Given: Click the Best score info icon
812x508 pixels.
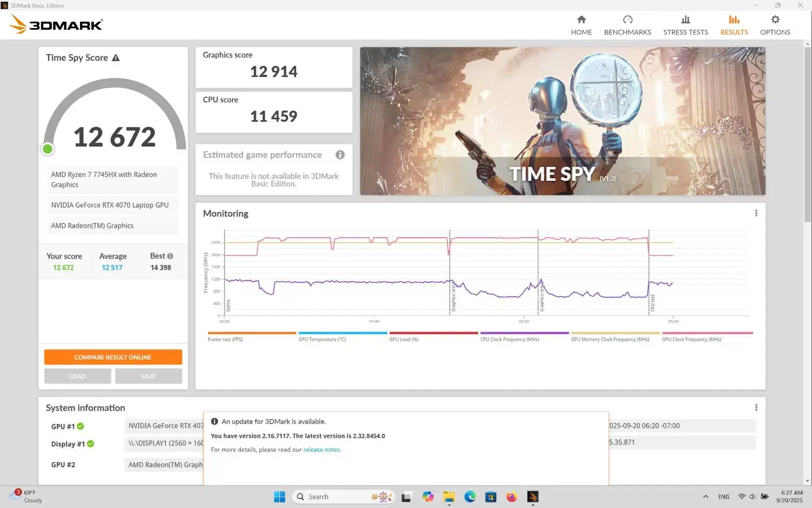Looking at the screenshot, I should pyautogui.click(x=170, y=256).
